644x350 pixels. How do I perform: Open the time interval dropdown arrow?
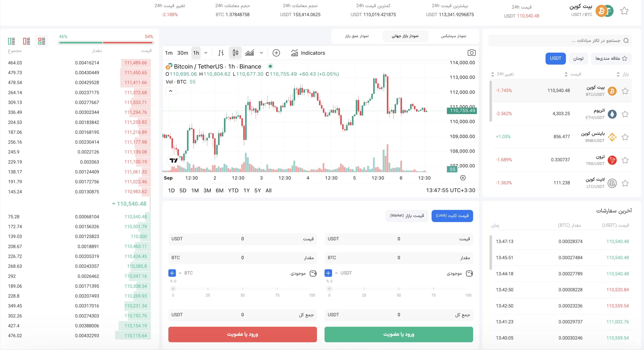pos(206,53)
